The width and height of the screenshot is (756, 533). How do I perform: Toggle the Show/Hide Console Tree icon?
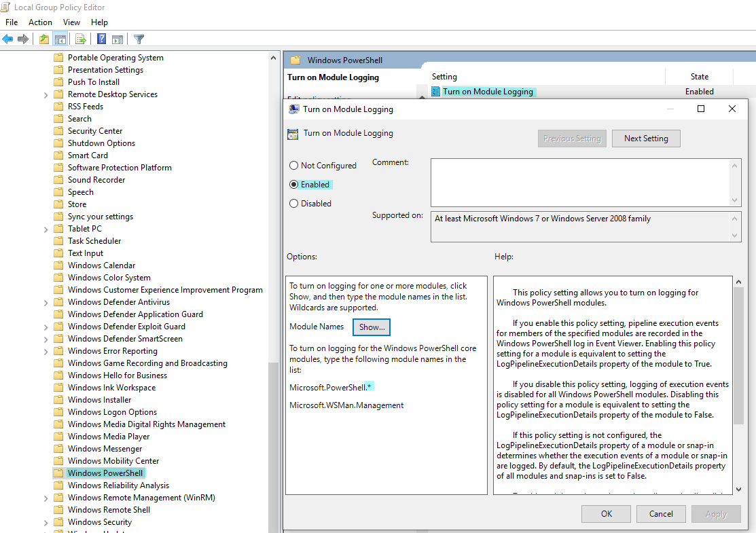[60, 39]
